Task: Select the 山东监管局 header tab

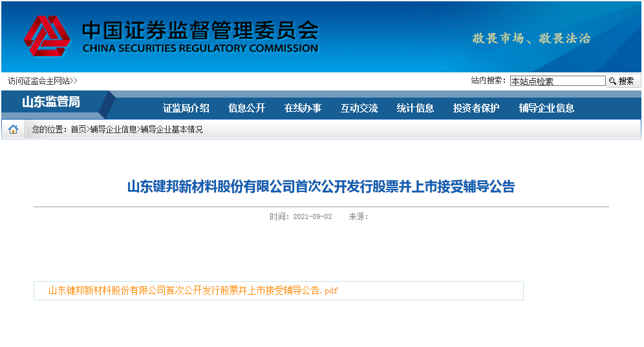Action: [x=51, y=102]
